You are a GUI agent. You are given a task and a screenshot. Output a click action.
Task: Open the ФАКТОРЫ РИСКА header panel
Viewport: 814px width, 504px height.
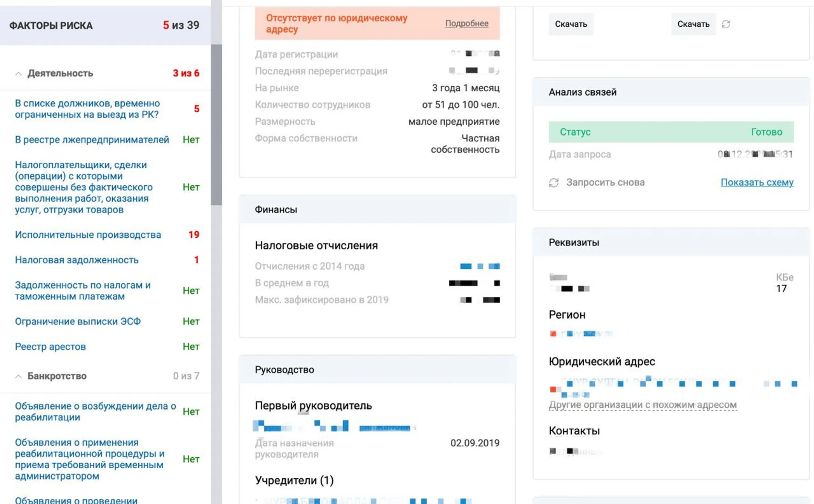tap(106, 26)
